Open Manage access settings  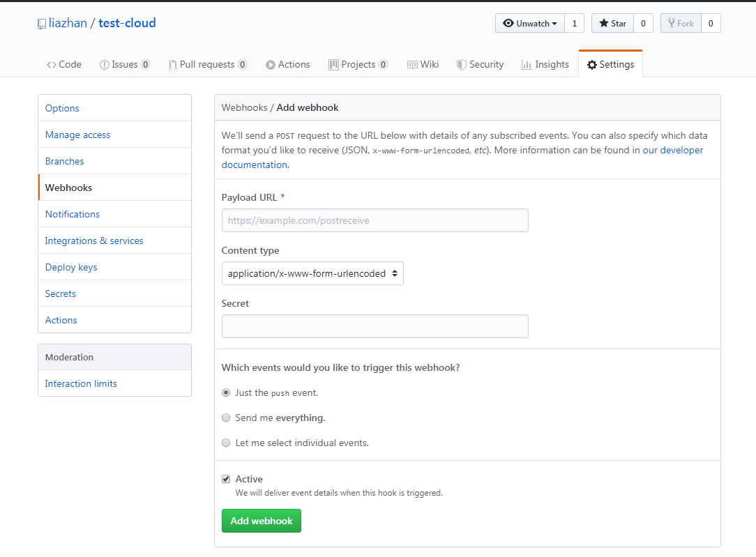[115, 135]
